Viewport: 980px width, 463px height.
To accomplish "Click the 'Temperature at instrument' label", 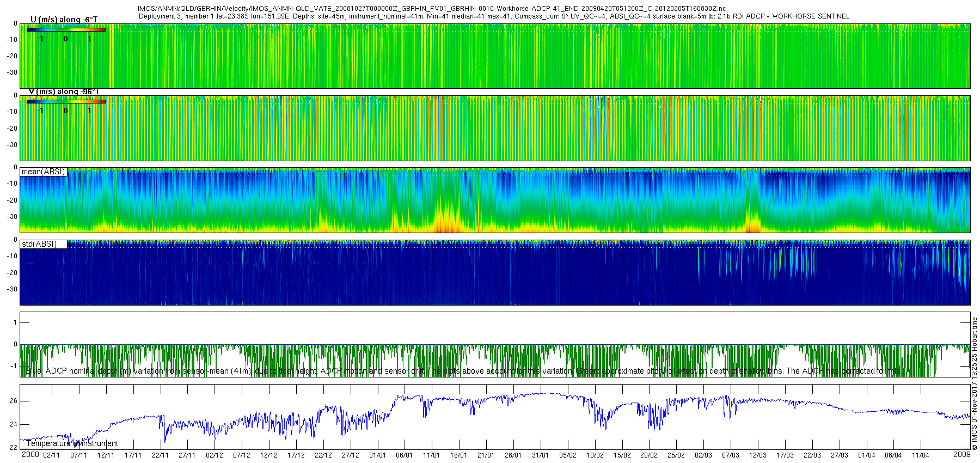I will [72, 443].
